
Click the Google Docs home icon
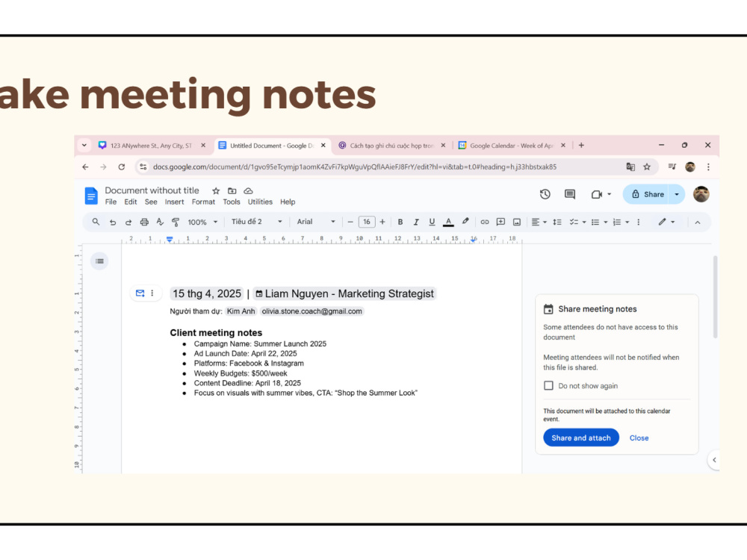tap(91, 196)
